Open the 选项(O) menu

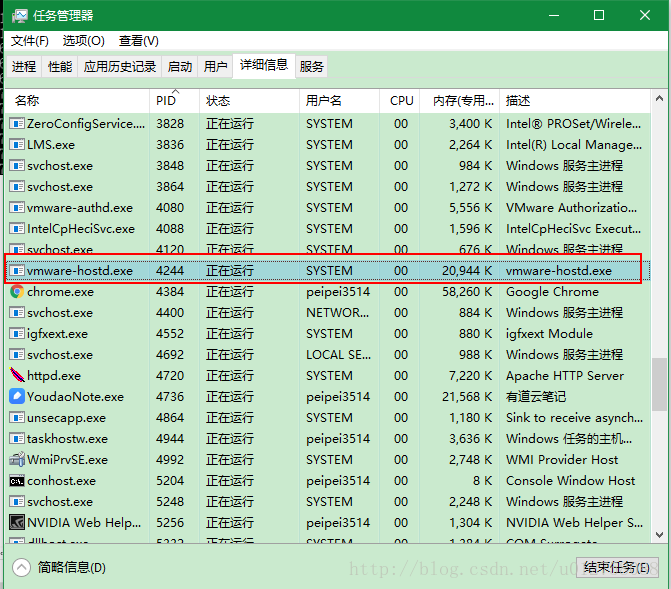click(x=84, y=41)
